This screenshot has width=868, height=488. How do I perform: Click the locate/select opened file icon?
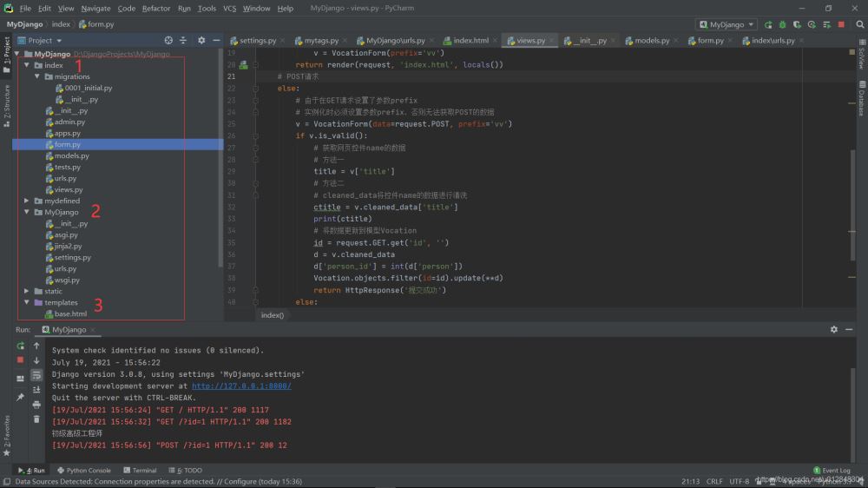point(168,40)
